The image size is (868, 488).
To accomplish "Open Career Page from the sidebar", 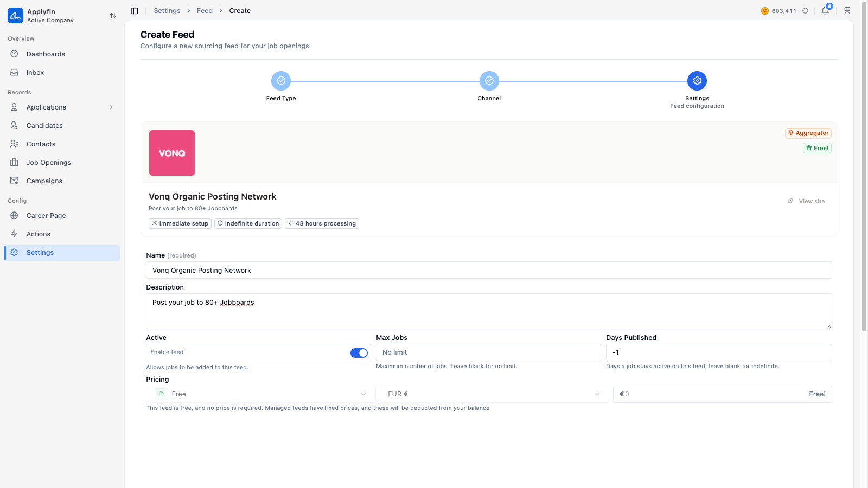I will tap(62, 216).
